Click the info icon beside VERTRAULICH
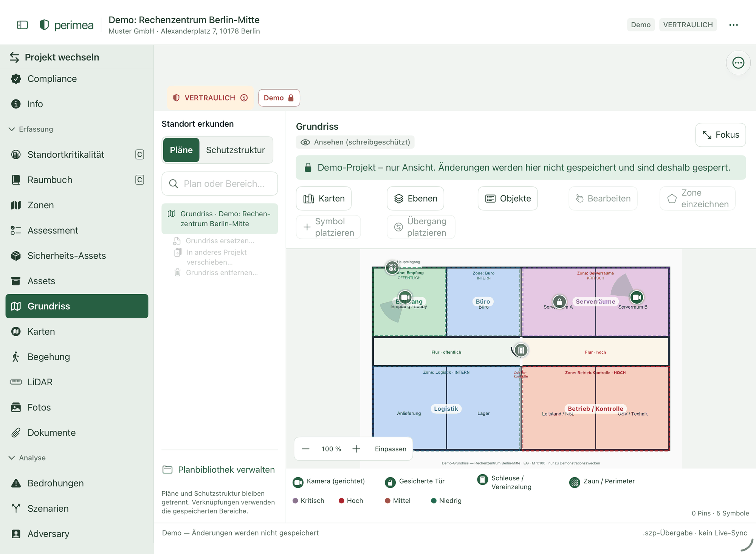This screenshot has height=554, width=756. pos(244,98)
